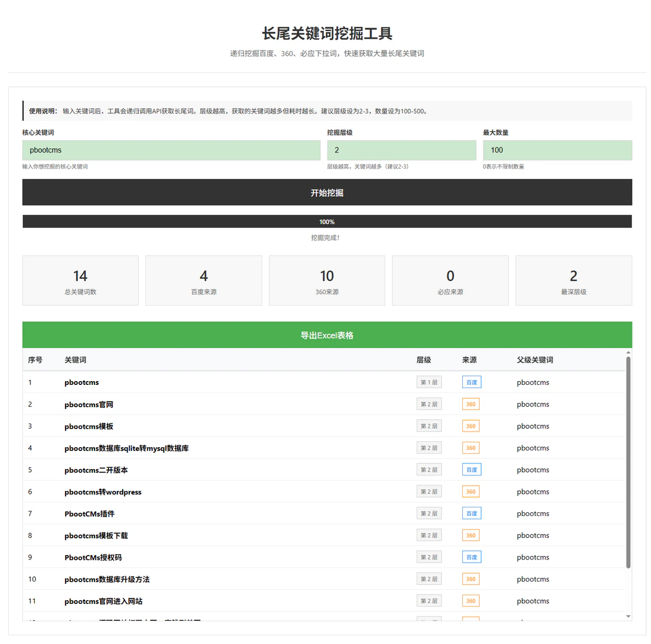Click the 第1层 level badge
The width and height of the screenshot is (651, 644).
point(429,382)
